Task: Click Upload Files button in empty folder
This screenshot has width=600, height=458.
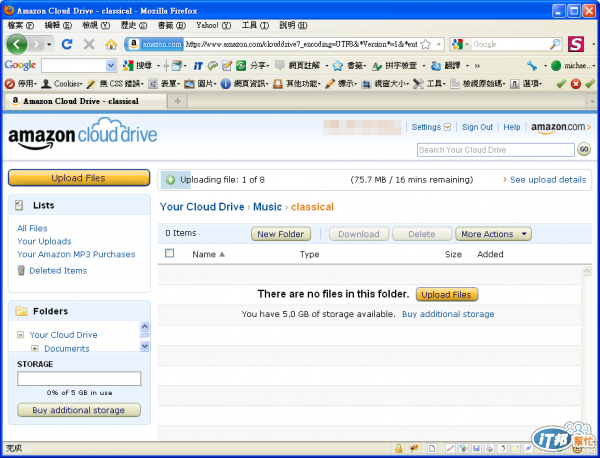Action: click(447, 295)
